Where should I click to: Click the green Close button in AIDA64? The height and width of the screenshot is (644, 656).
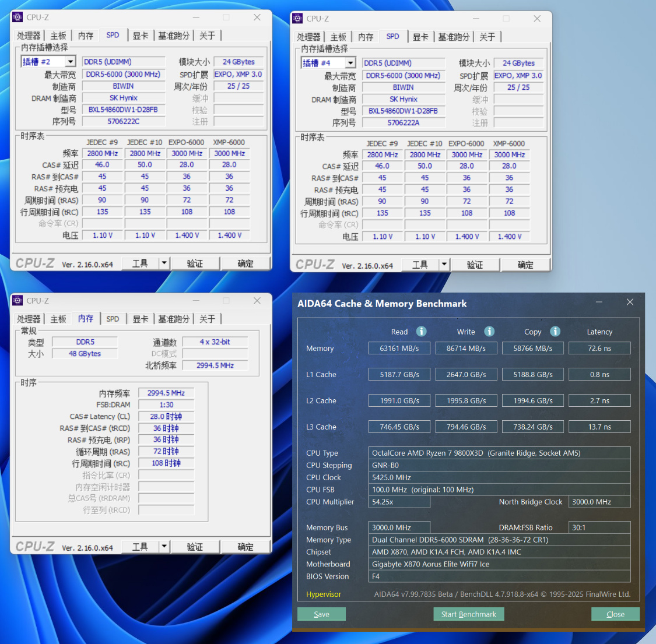coord(615,614)
